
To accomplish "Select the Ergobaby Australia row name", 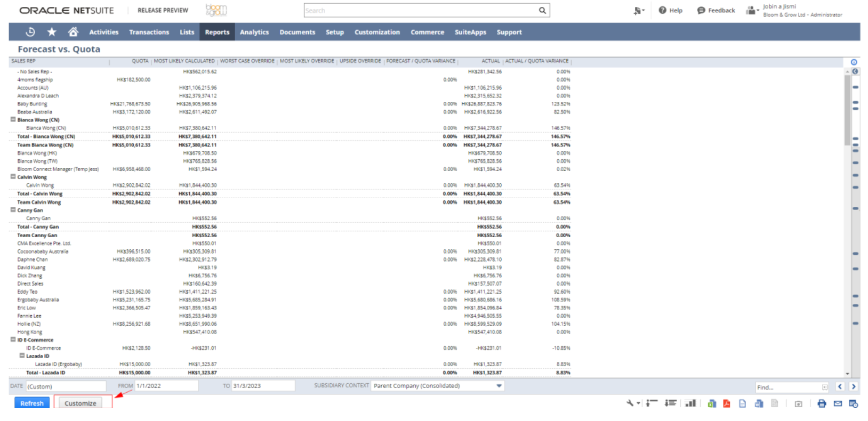I will [x=38, y=299].
